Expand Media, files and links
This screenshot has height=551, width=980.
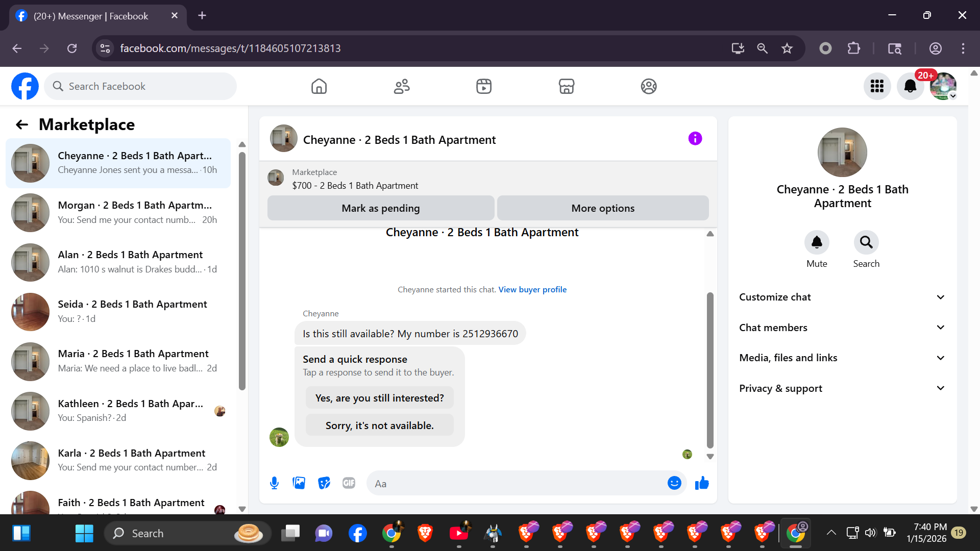coord(842,358)
